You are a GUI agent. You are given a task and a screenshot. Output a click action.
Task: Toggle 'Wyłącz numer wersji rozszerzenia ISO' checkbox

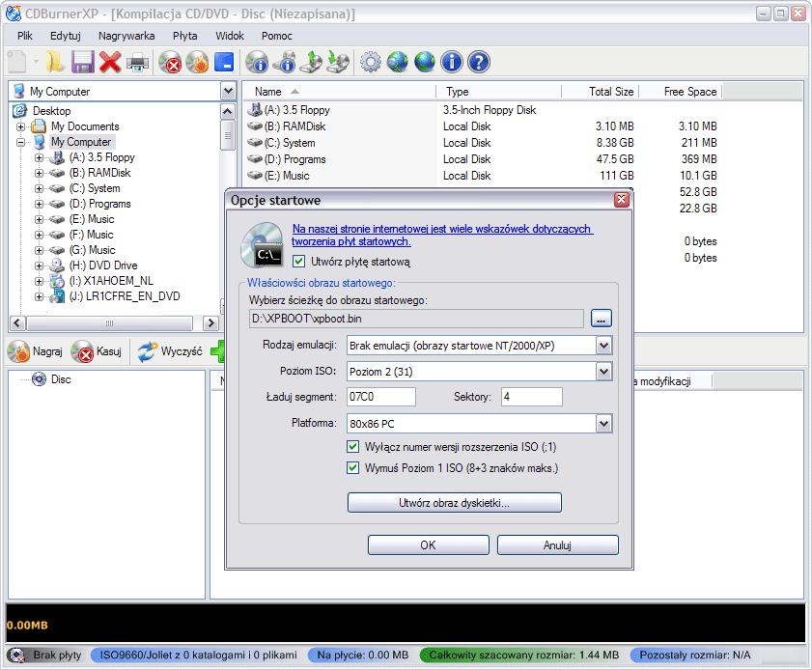[x=352, y=446]
